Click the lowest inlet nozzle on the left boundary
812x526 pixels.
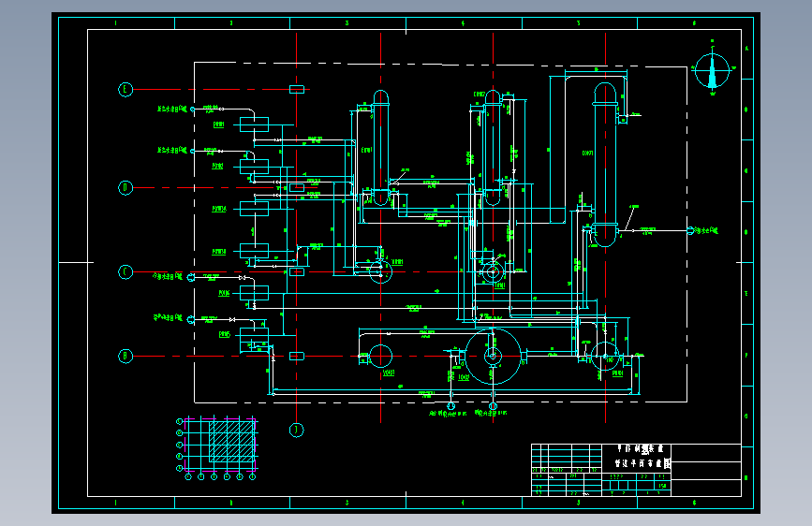tap(191, 320)
